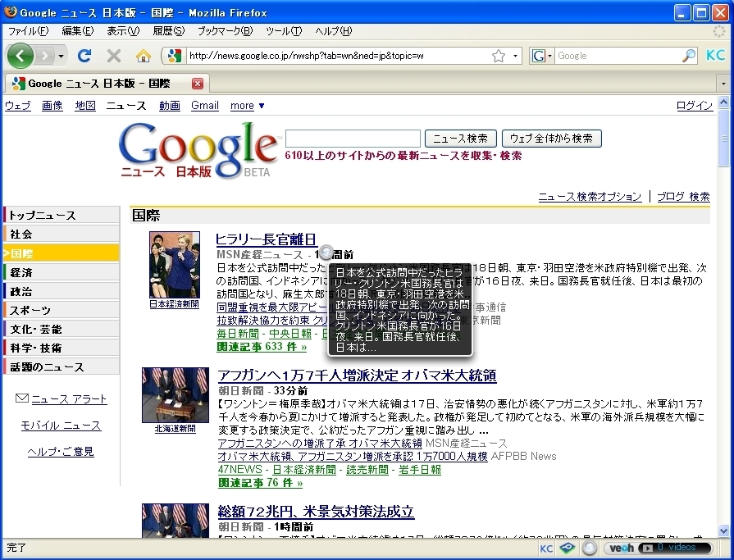Viewport: 734px width, 560px height.
Task: Open the list all tabs dropdown
Action: pos(723,84)
